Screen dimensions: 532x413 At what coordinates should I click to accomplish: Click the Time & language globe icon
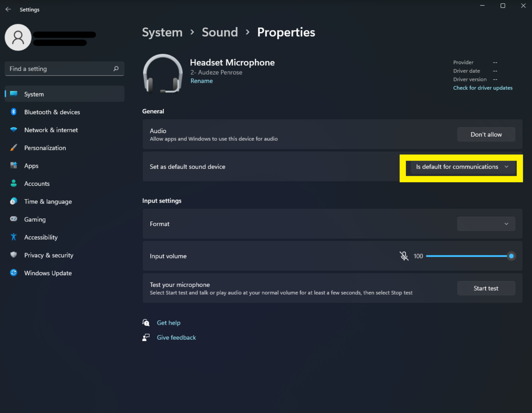14,201
